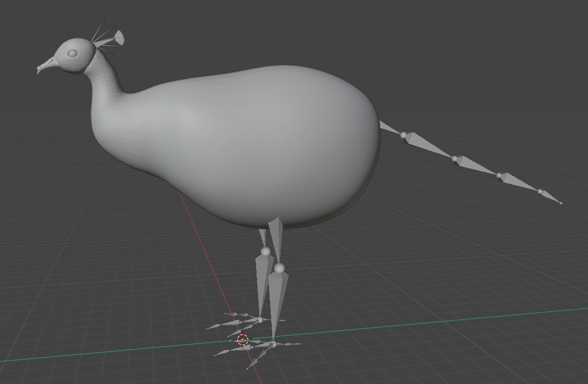Click the 3D cursor on the ground
This screenshot has height=384, width=588.
(x=242, y=340)
